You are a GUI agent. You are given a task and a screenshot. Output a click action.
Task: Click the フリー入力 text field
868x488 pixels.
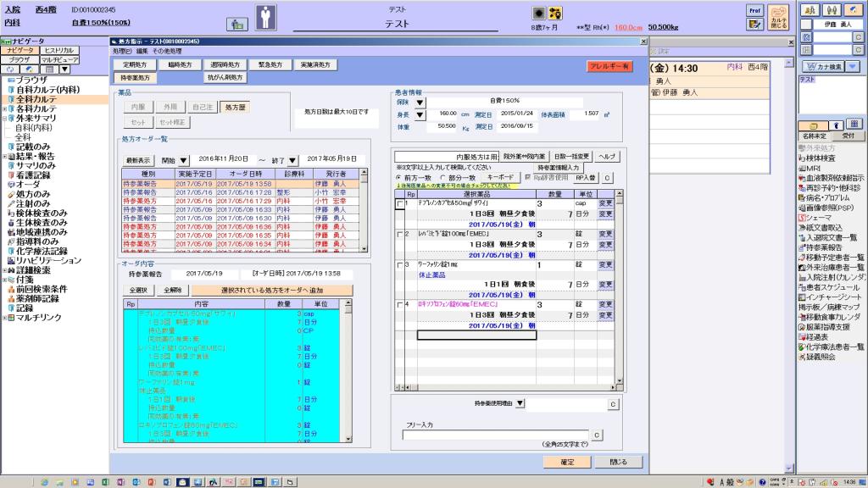tap(494, 435)
